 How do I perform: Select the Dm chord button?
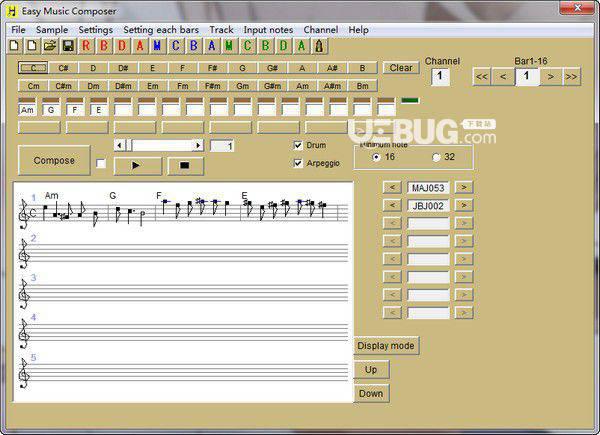(x=93, y=86)
